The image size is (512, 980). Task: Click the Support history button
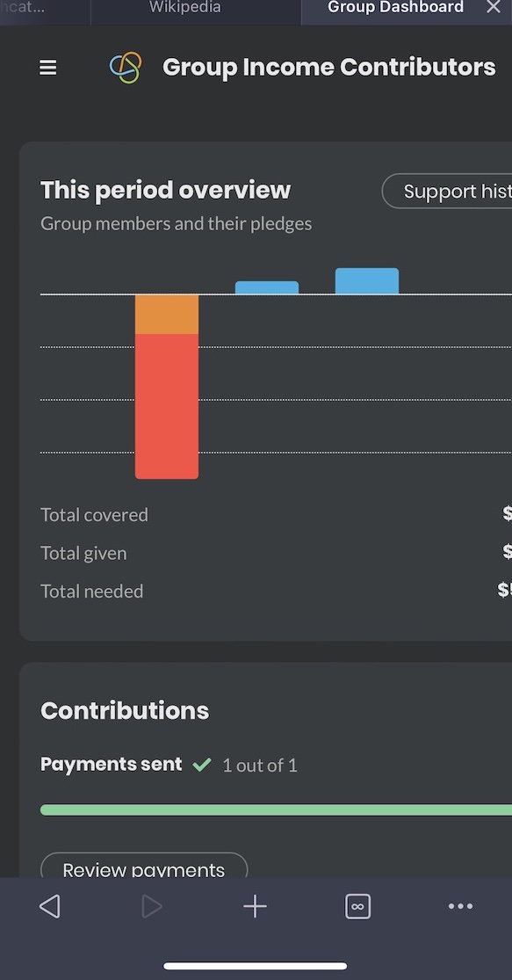457,191
